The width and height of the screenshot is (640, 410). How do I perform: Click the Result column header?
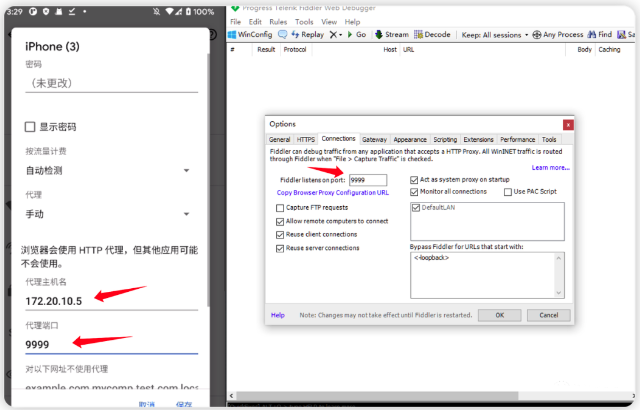tap(266, 49)
